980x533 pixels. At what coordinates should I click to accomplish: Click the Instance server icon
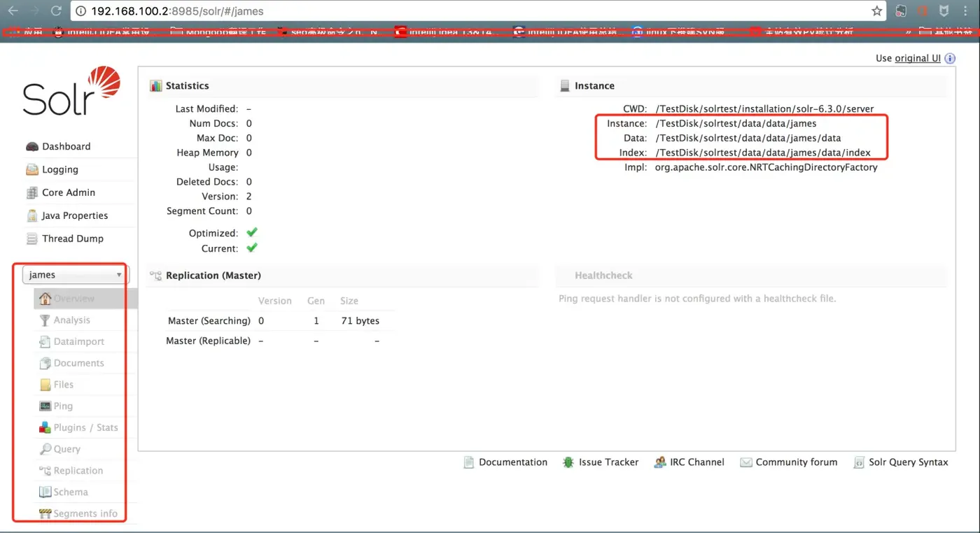[x=565, y=86]
